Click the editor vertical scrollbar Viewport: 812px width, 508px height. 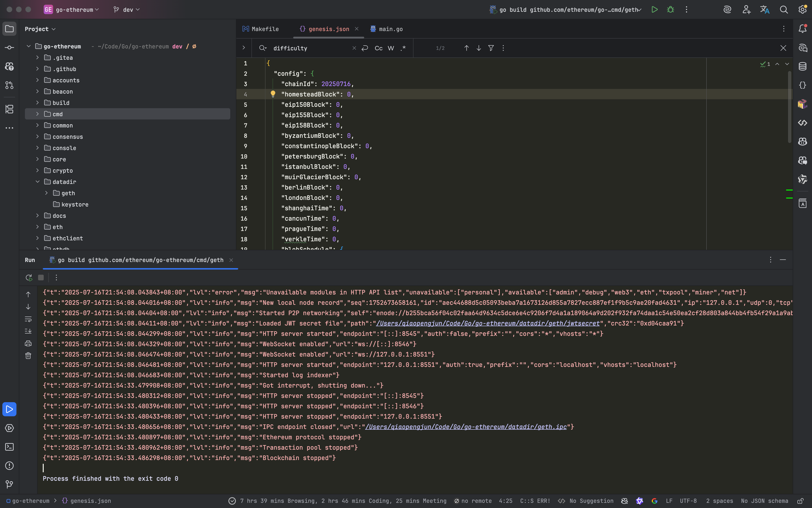click(789, 107)
